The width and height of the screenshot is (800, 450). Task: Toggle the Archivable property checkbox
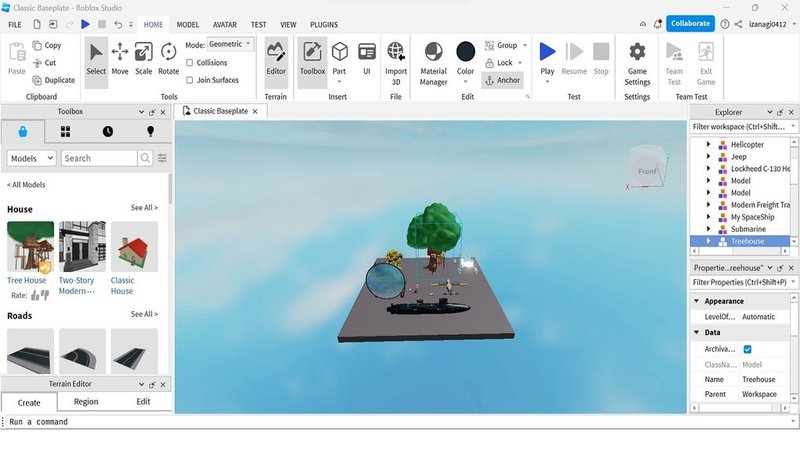[747, 349]
